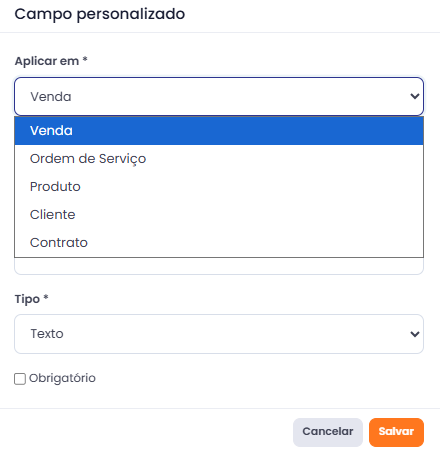The height and width of the screenshot is (467, 440).
Task: Click the asterisk beside Aplicar em
Action: (85, 60)
